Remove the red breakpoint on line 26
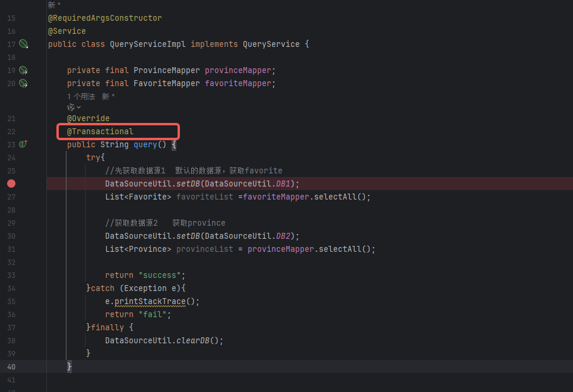The width and height of the screenshot is (573, 392). (x=11, y=184)
